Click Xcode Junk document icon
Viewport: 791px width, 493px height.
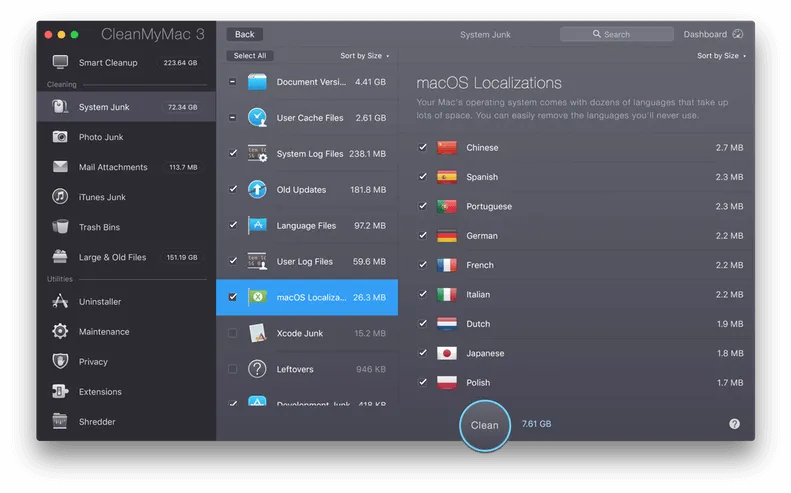click(257, 333)
